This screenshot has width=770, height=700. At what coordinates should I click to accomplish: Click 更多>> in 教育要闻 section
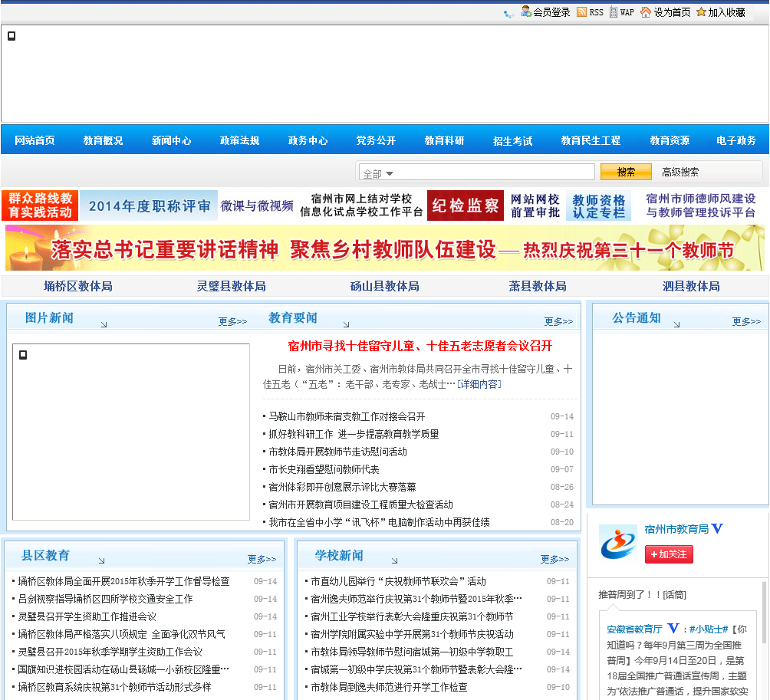(558, 321)
